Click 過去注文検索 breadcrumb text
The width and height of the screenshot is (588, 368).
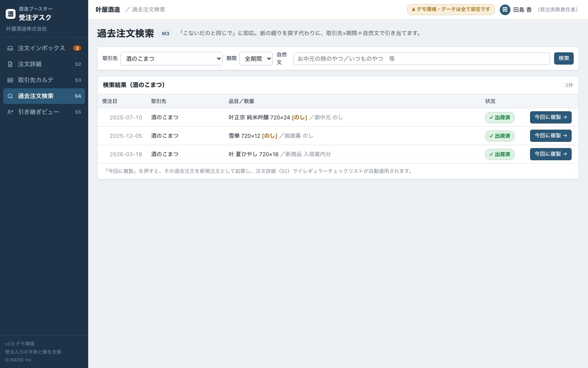pos(148,9)
